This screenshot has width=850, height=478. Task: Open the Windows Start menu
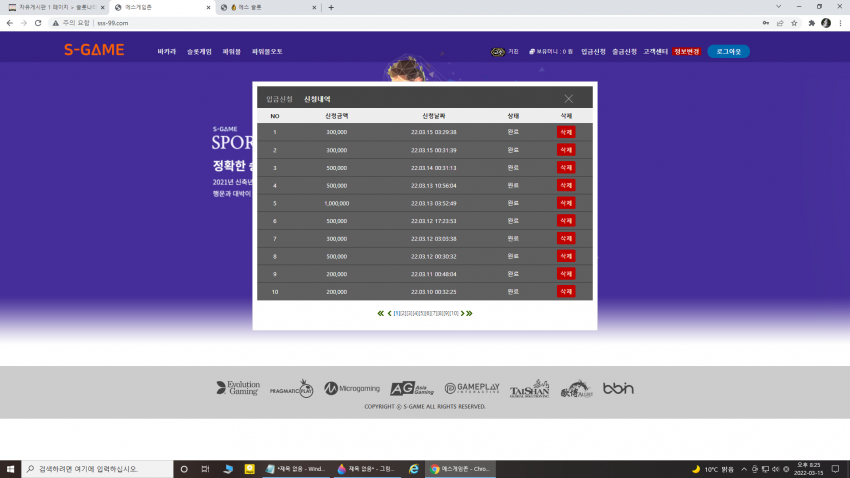[x=10, y=469]
